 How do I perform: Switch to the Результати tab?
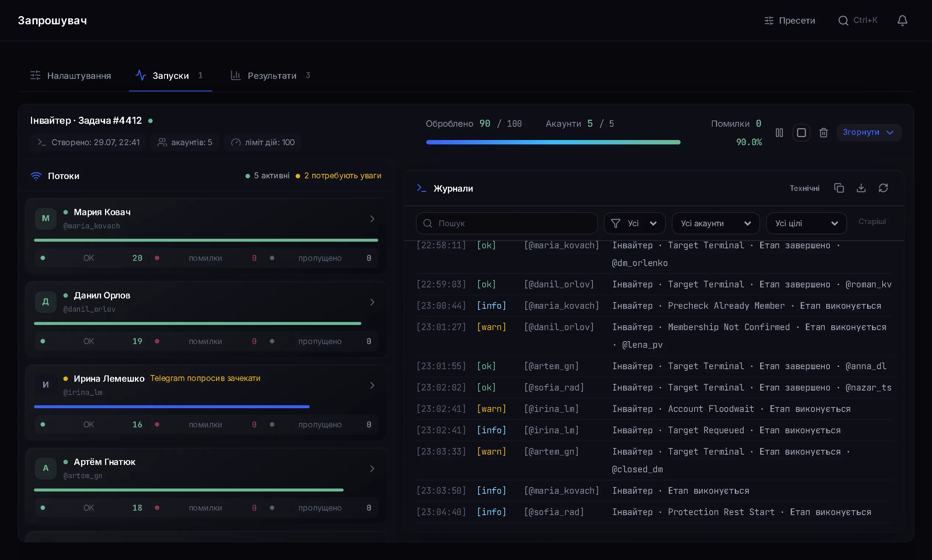click(x=270, y=76)
